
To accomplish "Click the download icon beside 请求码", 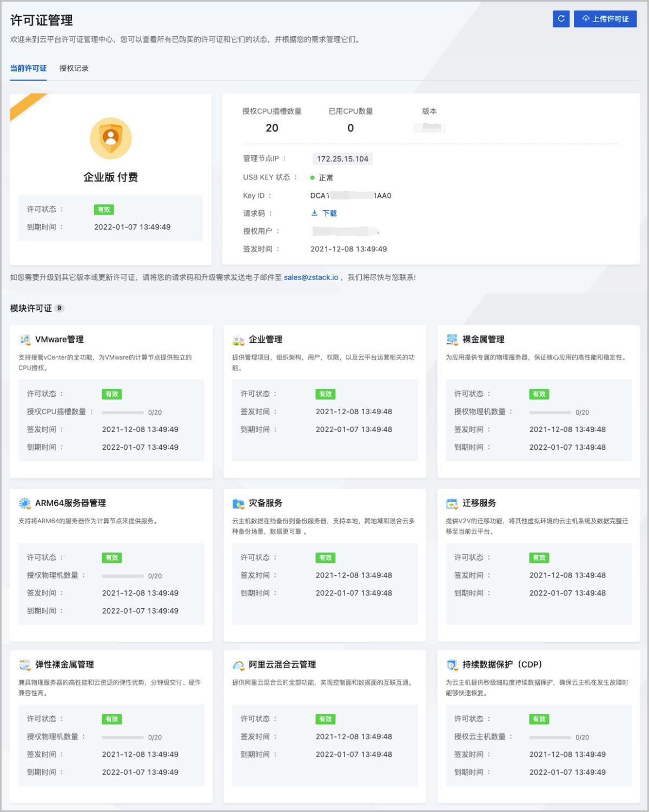I will pyautogui.click(x=314, y=213).
